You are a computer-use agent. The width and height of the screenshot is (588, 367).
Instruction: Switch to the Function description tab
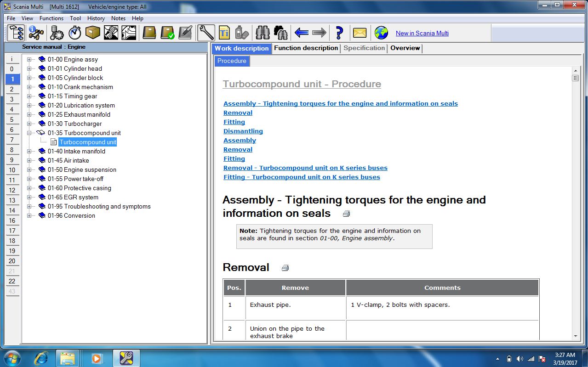(306, 48)
